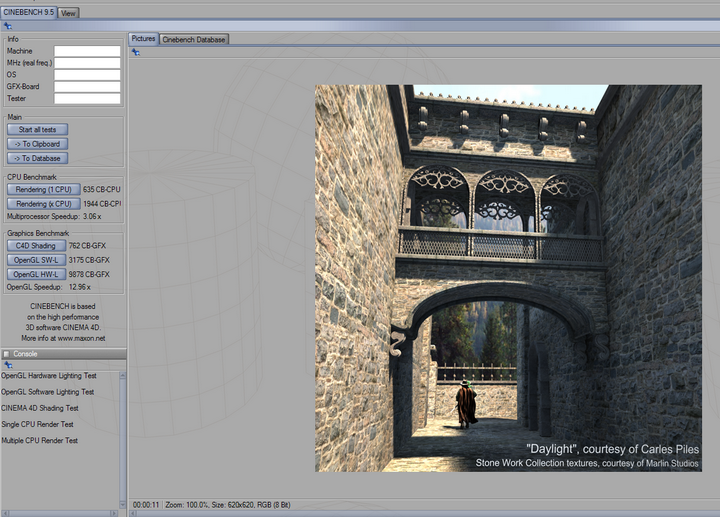Run the OpenGL HW-L test
Screen dimensions: 720x517
point(36,274)
